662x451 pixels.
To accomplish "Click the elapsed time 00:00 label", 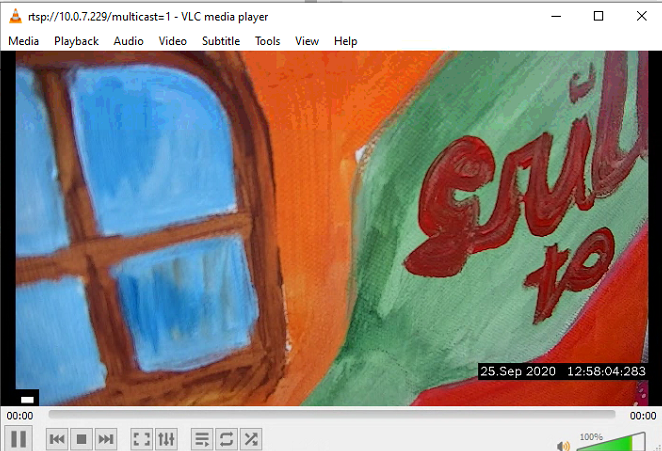I will click(20, 416).
